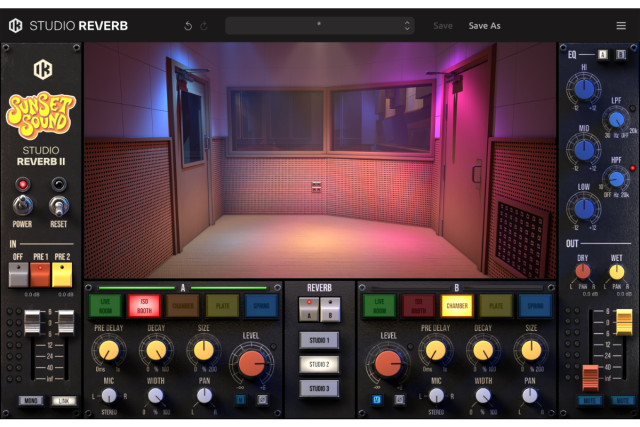This screenshot has height=427, width=640.
Task: Click the right input fader cap
Action: click(66, 322)
